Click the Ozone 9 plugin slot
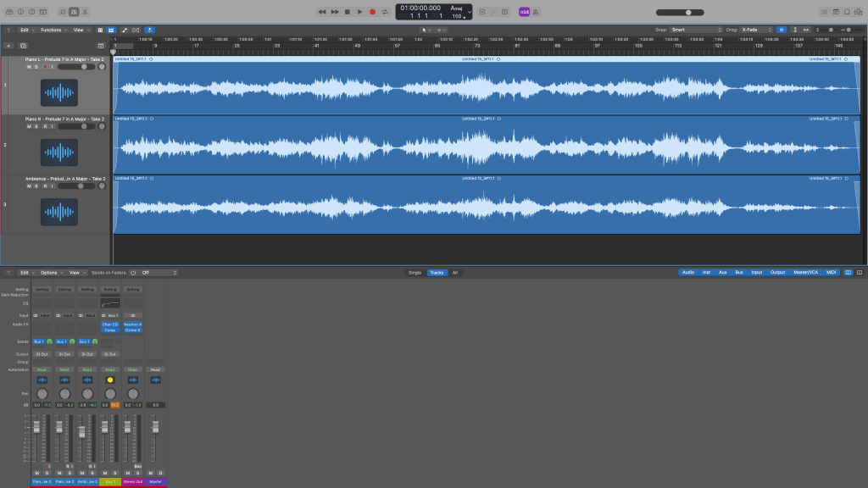Image resolution: width=868 pixels, height=488 pixels. [x=132, y=330]
